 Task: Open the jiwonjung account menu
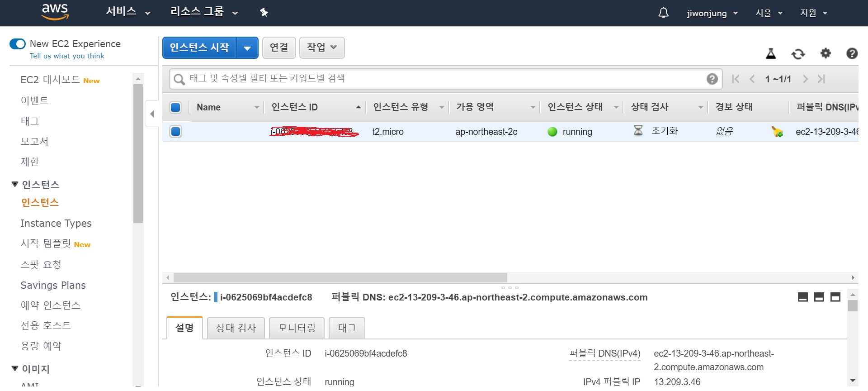coord(712,13)
